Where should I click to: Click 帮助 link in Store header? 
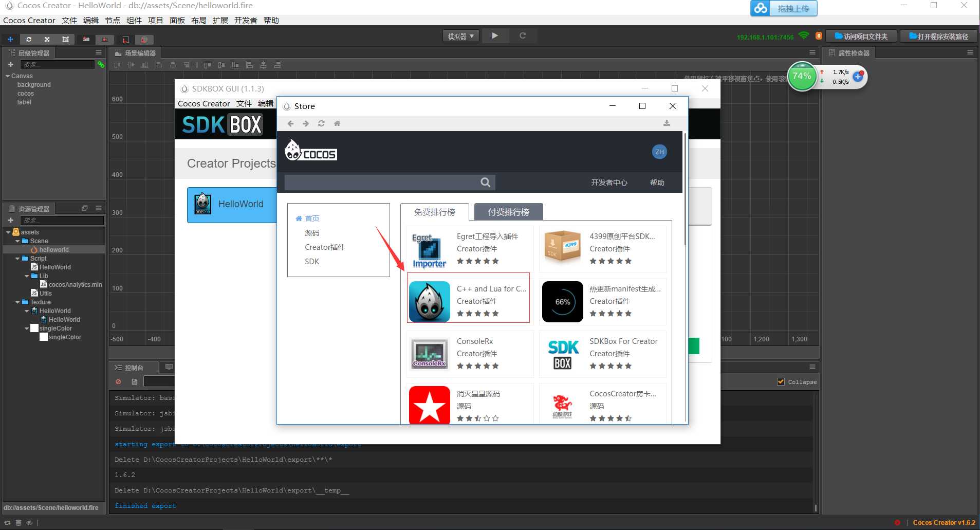point(657,182)
